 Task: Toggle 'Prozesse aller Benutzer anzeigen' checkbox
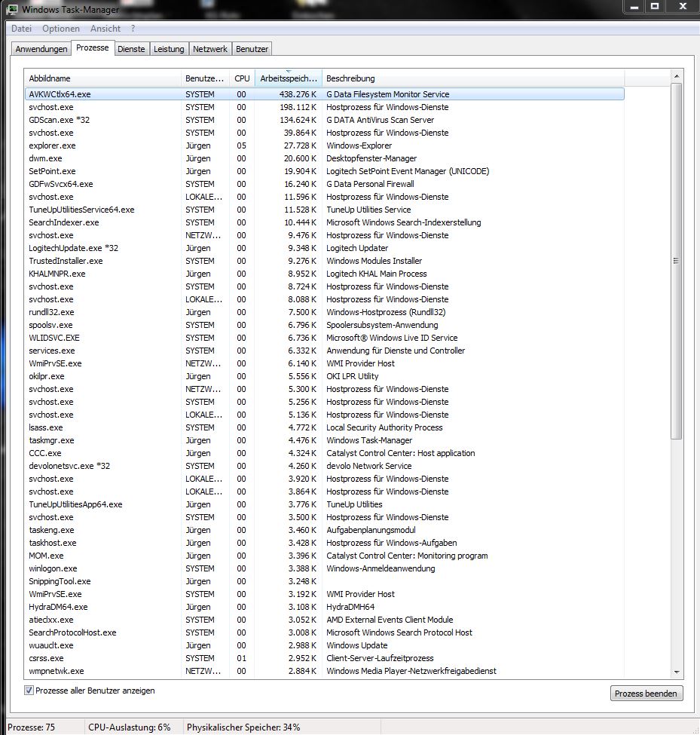[x=29, y=691]
